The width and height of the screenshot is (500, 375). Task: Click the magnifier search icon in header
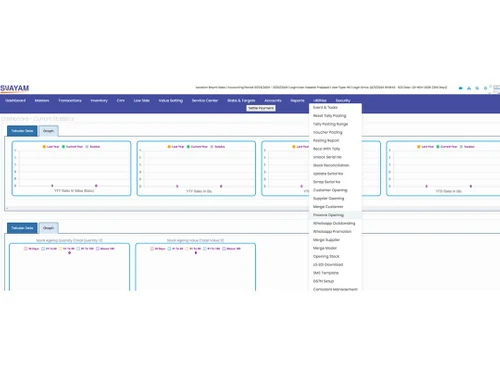[477, 88]
